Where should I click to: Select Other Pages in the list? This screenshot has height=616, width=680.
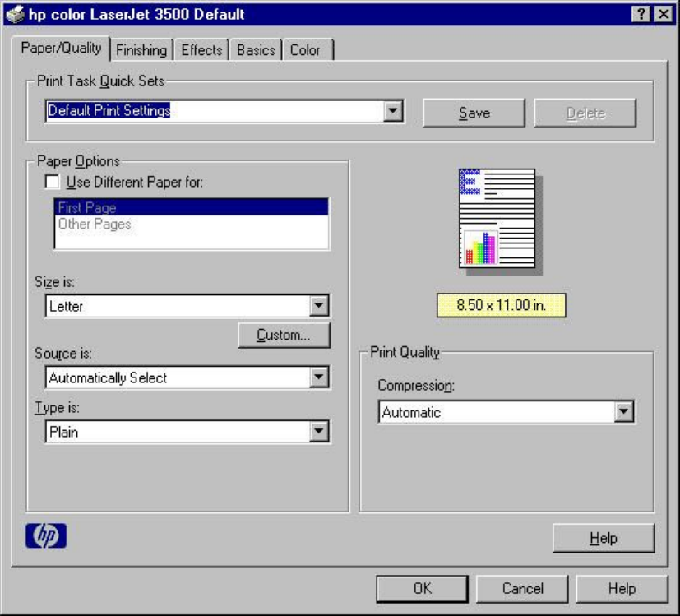coord(192,224)
